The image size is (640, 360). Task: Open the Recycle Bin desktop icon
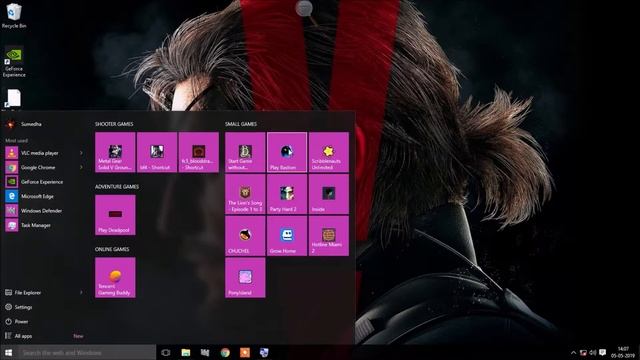pos(14,16)
